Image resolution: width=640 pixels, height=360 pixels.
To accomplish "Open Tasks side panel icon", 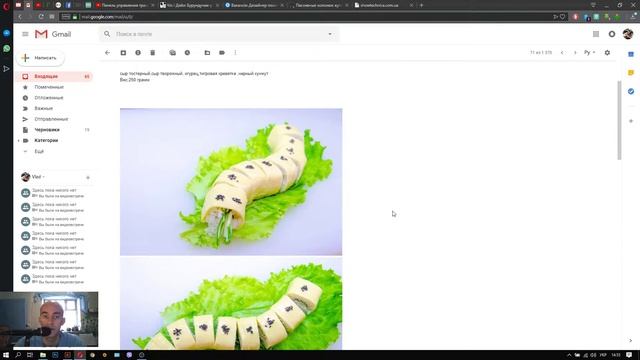I will (x=631, y=91).
